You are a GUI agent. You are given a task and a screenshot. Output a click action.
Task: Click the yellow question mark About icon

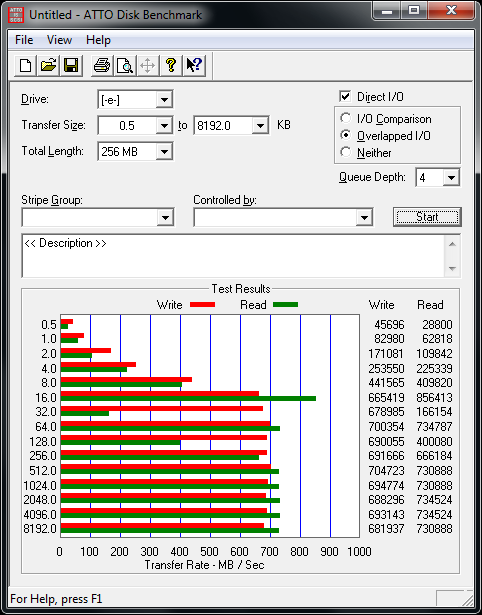(x=171, y=65)
